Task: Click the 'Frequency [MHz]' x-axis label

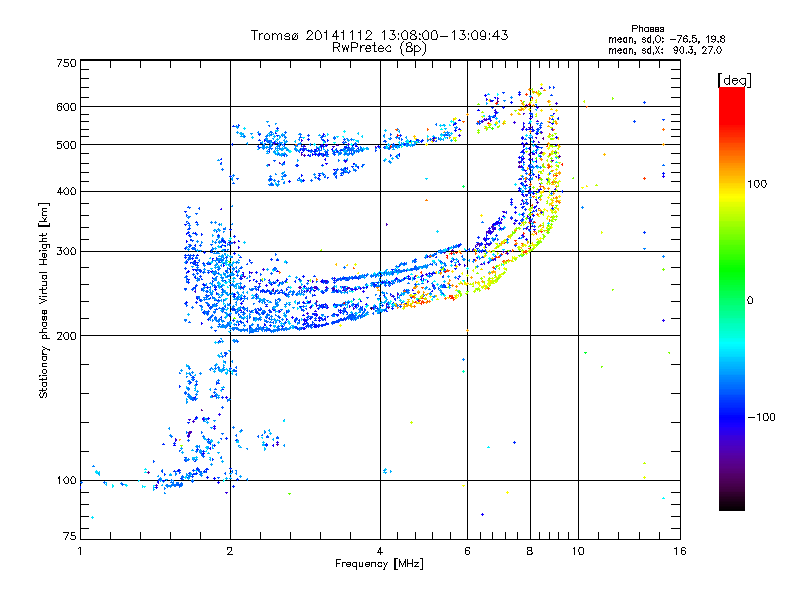Action: point(379,564)
